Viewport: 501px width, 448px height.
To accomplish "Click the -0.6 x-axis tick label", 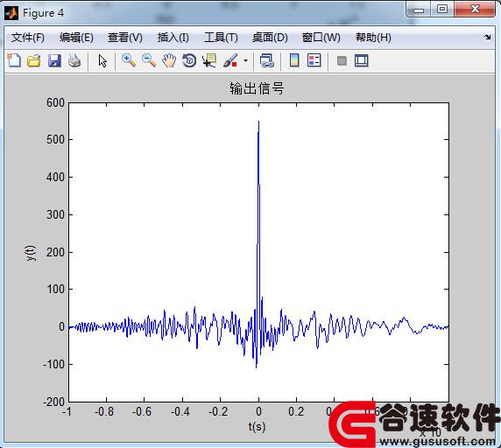I will (142, 411).
